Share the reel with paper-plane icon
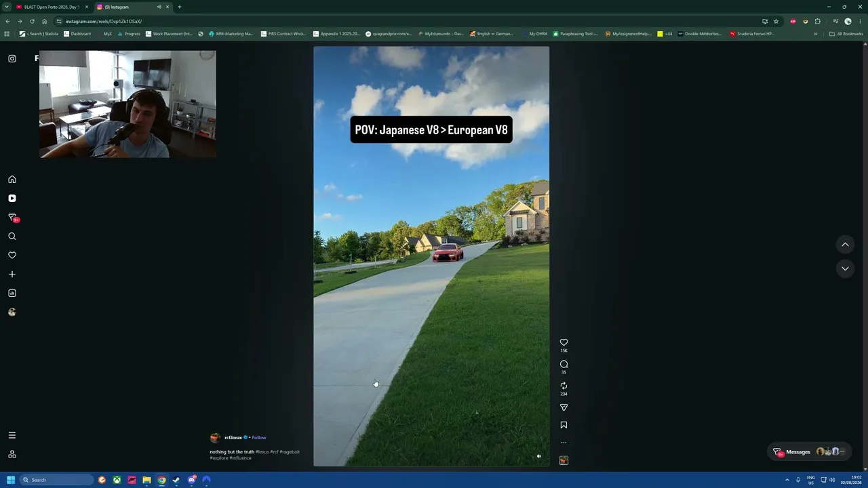Screen dimensions: 868x488 coord(564,407)
